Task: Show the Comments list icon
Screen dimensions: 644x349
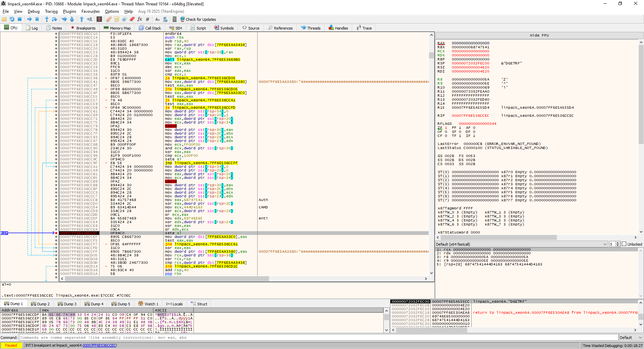Action: tap(117, 19)
